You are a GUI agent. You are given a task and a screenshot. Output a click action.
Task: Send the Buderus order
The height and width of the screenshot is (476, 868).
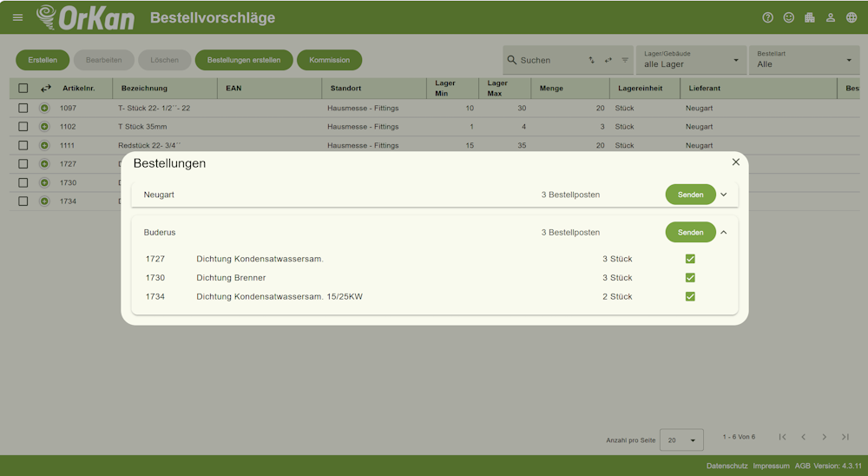point(690,232)
